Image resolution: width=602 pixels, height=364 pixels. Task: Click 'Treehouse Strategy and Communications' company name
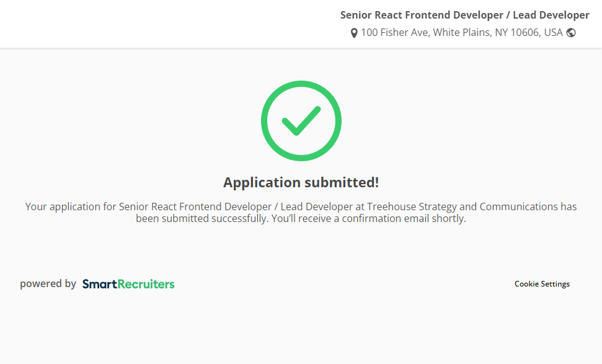(463, 206)
